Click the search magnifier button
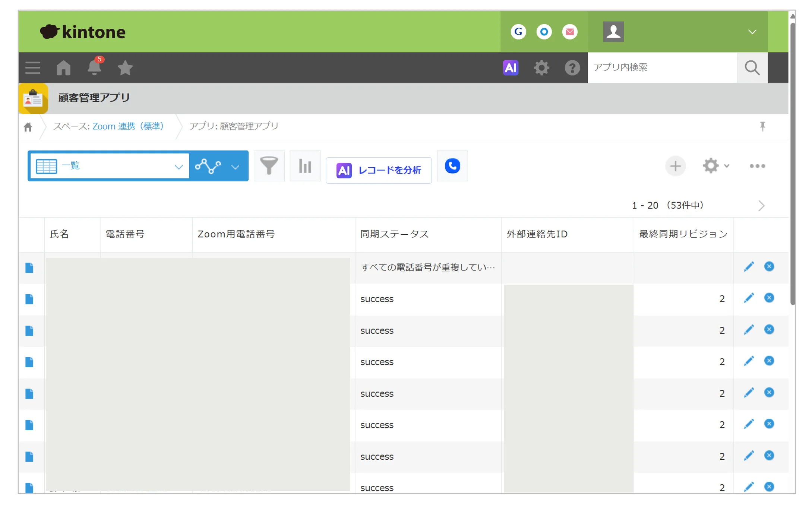The image size is (812, 510). coord(752,68)
